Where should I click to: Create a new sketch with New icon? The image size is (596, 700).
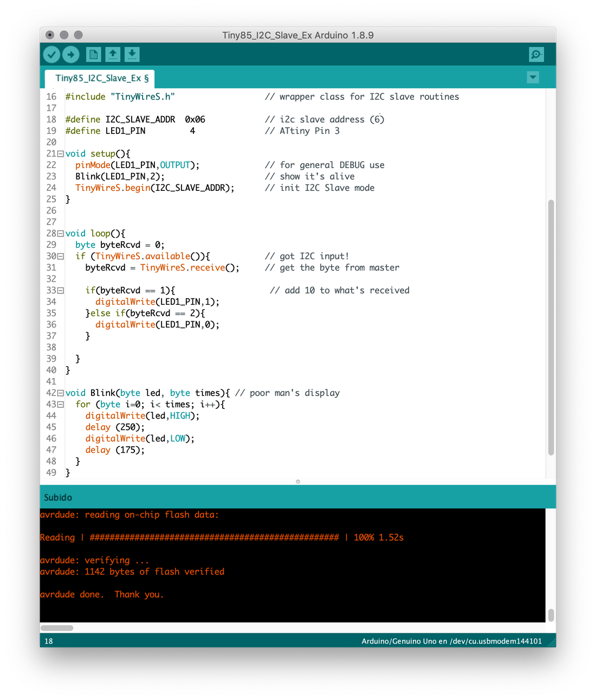tap(93, 54)
